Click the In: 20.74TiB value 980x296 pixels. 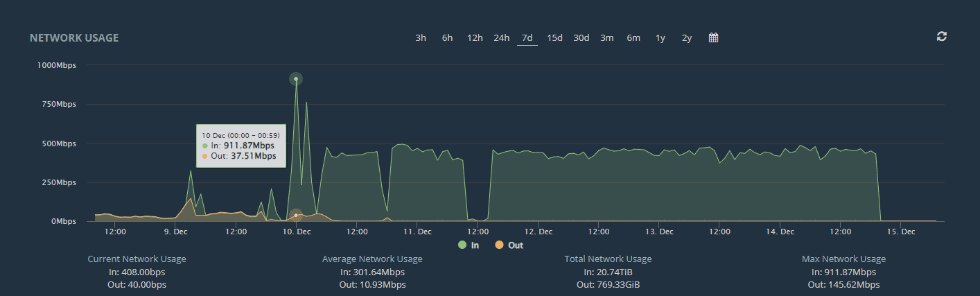point(608,272)
